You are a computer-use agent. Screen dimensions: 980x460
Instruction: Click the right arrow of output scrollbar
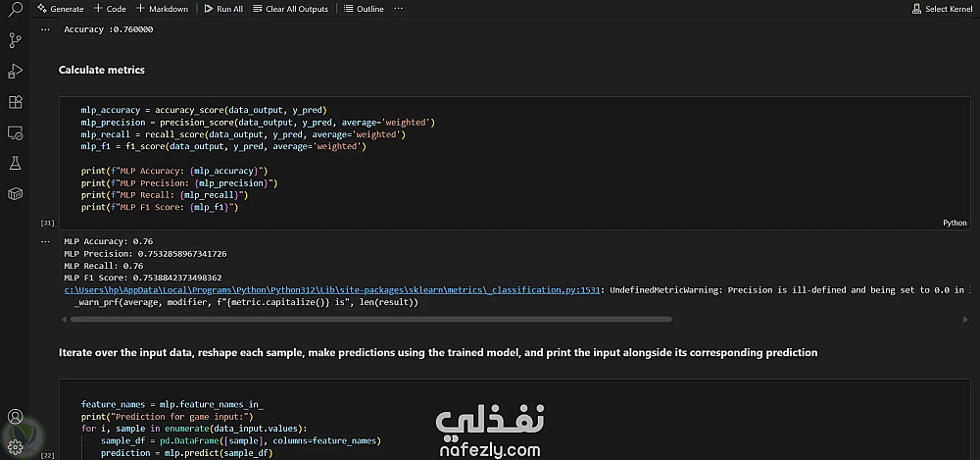coord(965,319)
